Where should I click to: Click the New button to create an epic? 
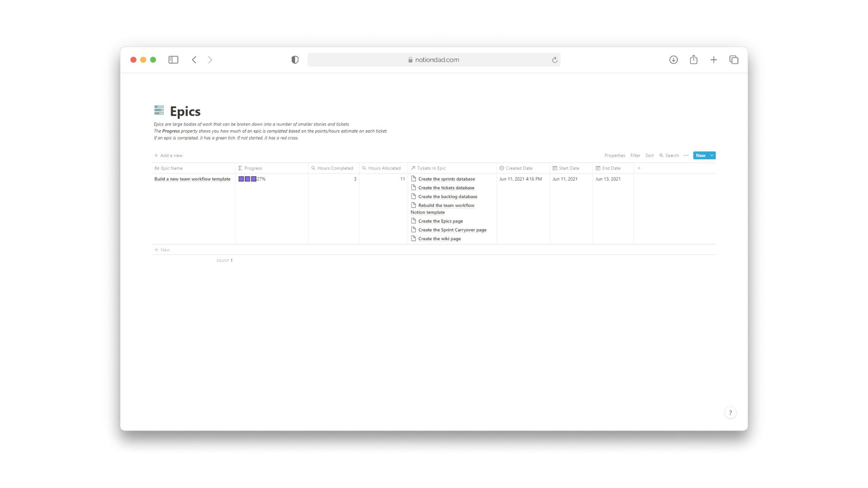[700, 155]
